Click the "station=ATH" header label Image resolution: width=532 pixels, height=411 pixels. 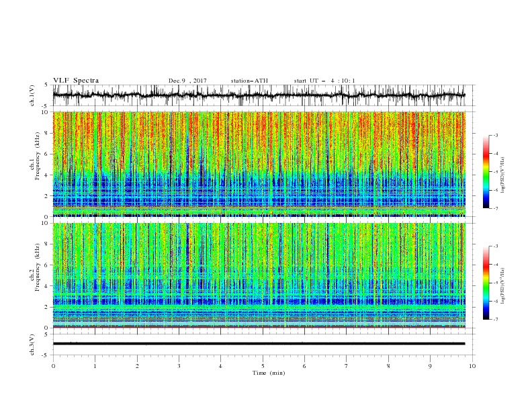click(x=249, y=81)
